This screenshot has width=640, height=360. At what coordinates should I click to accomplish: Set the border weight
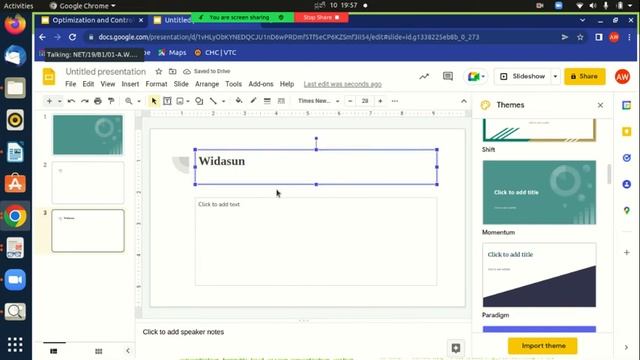pos(267,101)
